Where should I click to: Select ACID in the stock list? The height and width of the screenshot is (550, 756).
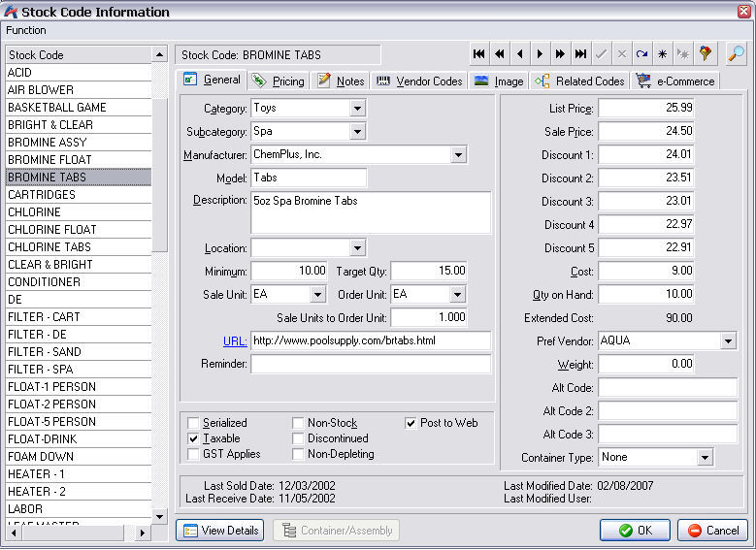[x=79, y=73]
